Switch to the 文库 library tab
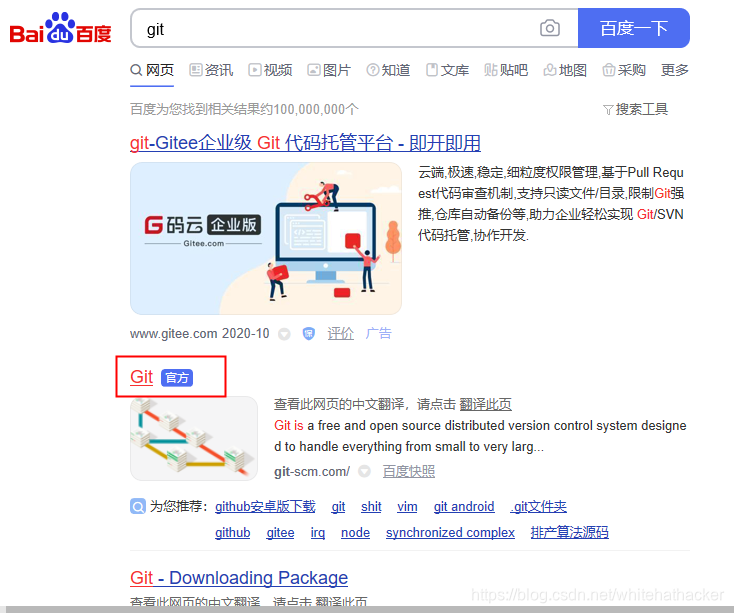 (x=448, y=70)
